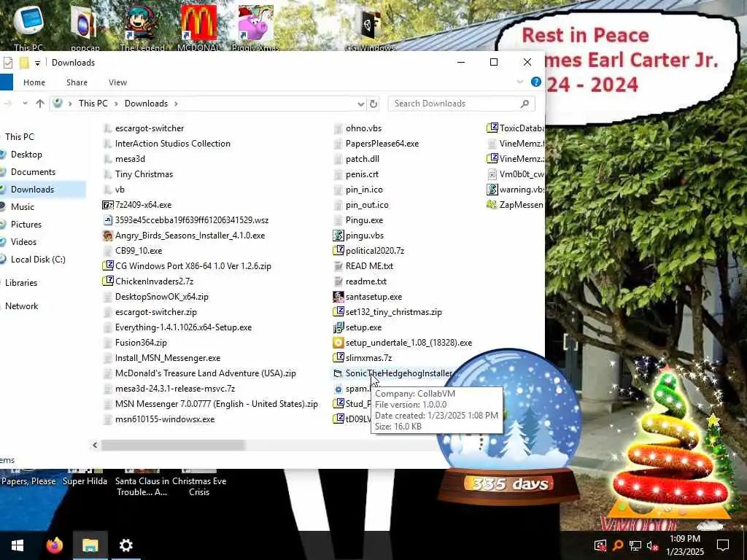Switch to the Home ribbon tab
Screen dimensions: 747x560
click(x=34, y=82)
